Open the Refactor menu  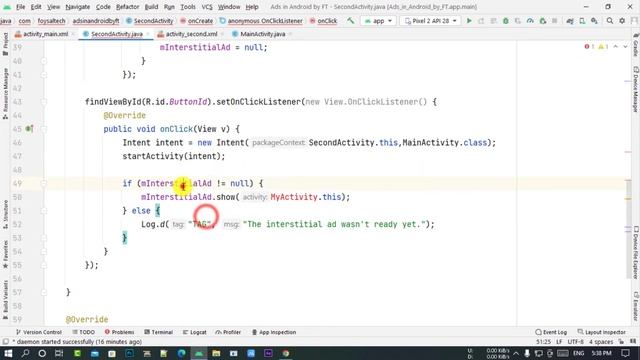tap(127, 7)
